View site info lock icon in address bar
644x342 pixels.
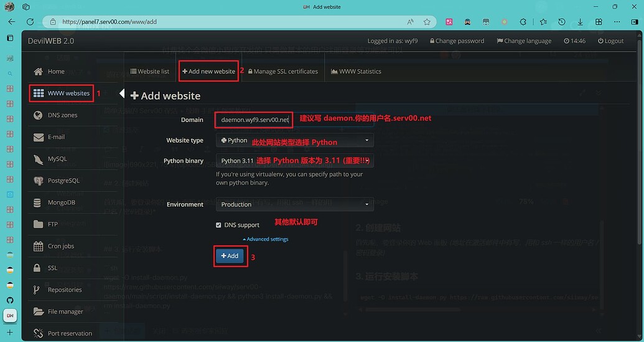[x=52, y=22]
